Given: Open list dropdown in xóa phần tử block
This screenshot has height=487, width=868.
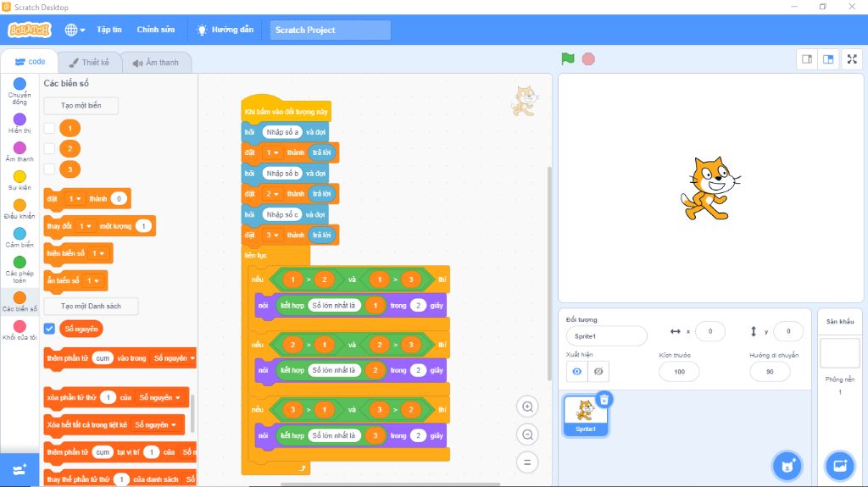Looking at the screenshot, I should 160,397.
